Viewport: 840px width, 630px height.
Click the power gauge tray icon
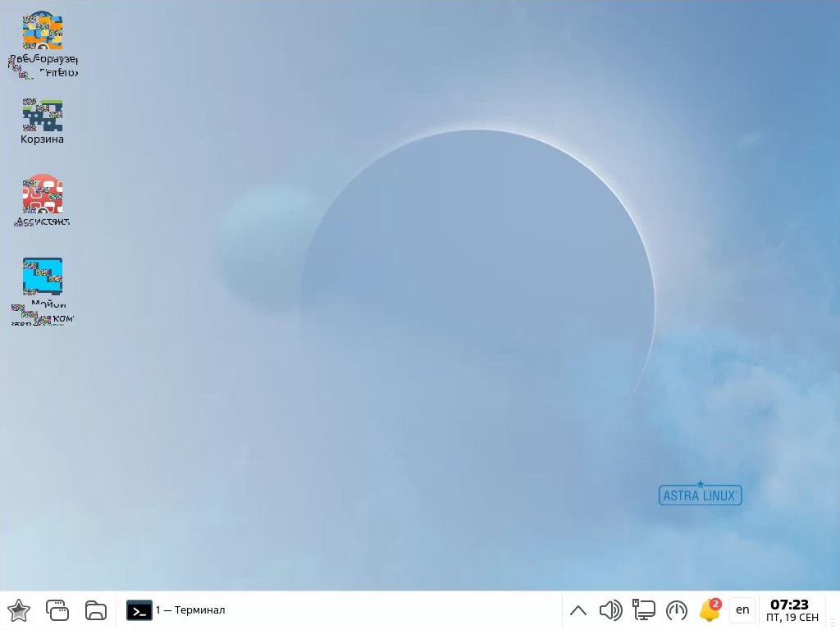pyautogui.click(x=677, y=610)
